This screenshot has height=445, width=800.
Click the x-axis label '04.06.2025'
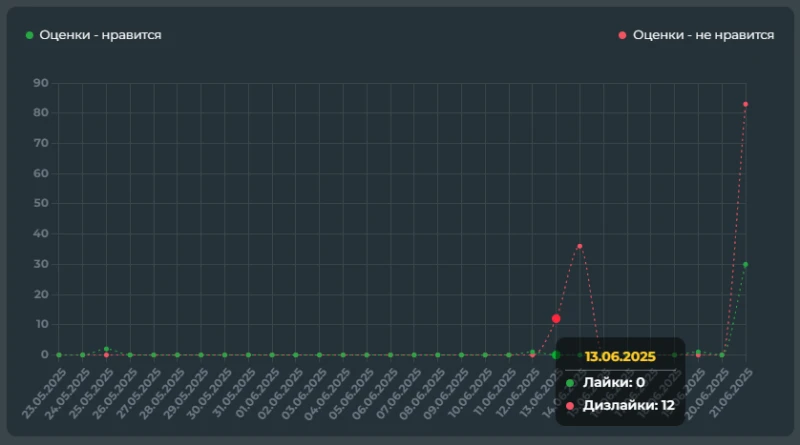328,393
